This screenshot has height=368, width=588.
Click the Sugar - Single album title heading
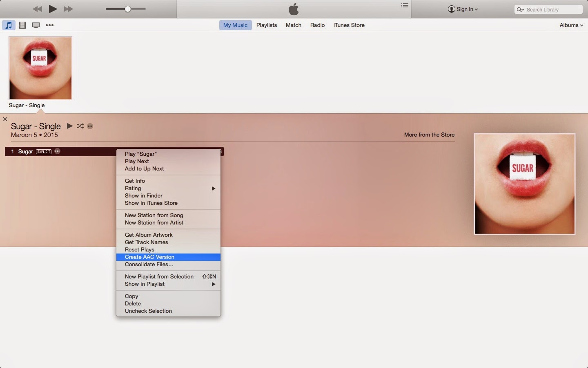point(36,126)
